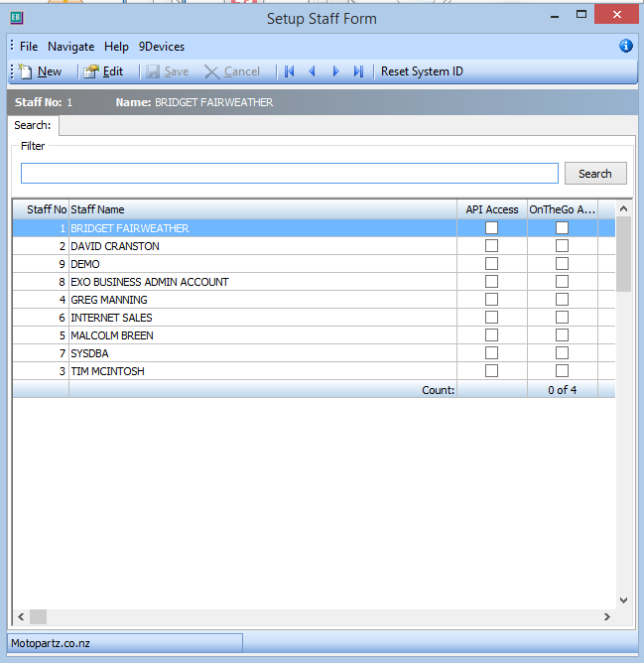Click the blue info icon
This screenshot has height=663, width=644.
pos(626,46)
